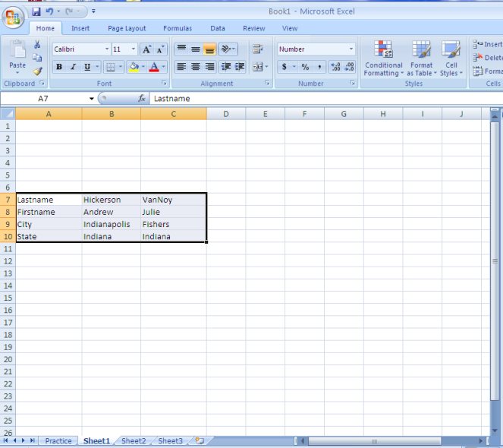Open Conditional Formatting menu
This screenshot has width=503, height=448.
point(383,58)
